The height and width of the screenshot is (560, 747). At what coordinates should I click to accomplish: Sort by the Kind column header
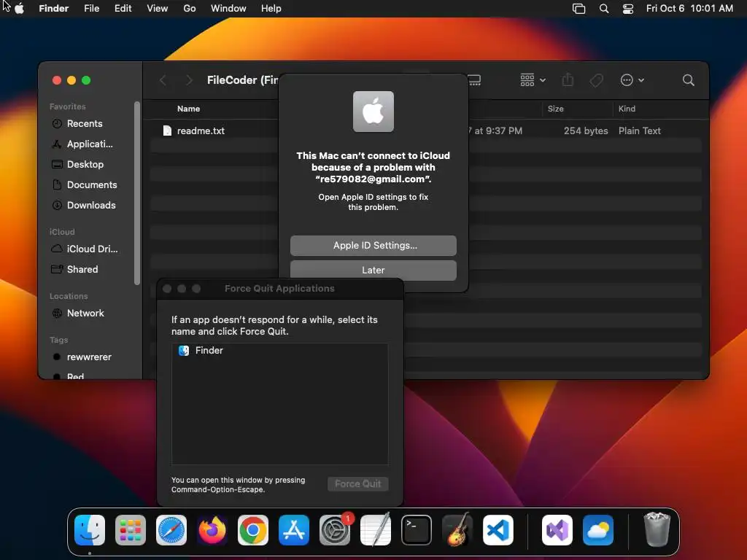click(627, 109)
